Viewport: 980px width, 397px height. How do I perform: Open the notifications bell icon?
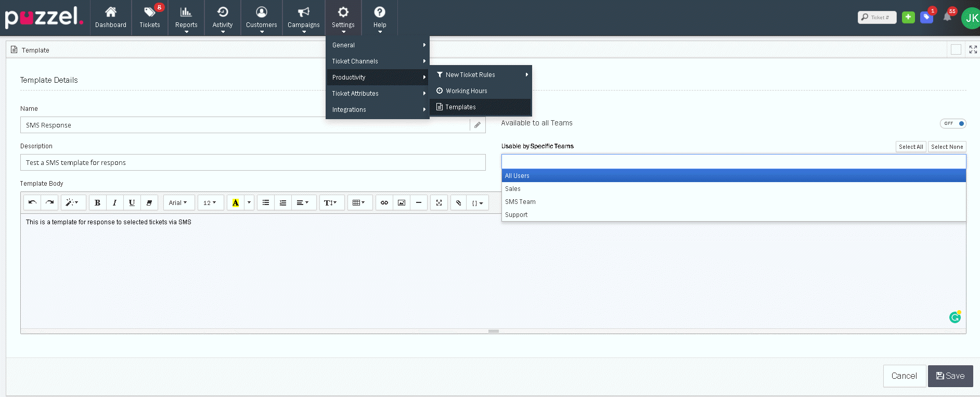pos(947,17)
